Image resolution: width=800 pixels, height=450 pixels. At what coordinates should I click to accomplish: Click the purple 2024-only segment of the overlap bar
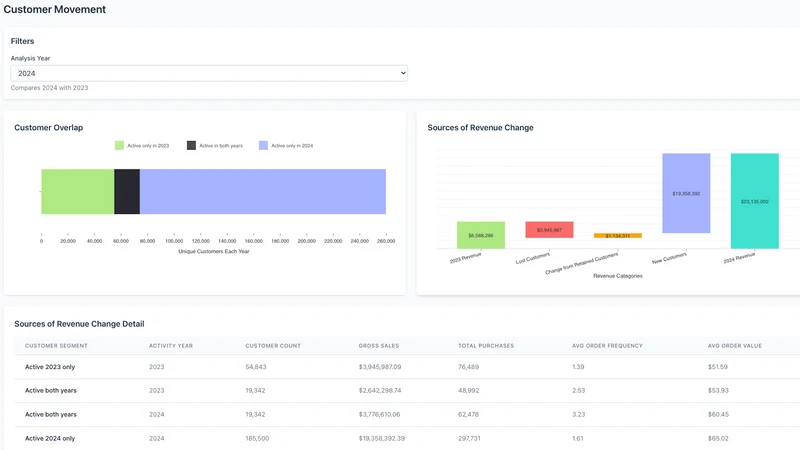263,191
